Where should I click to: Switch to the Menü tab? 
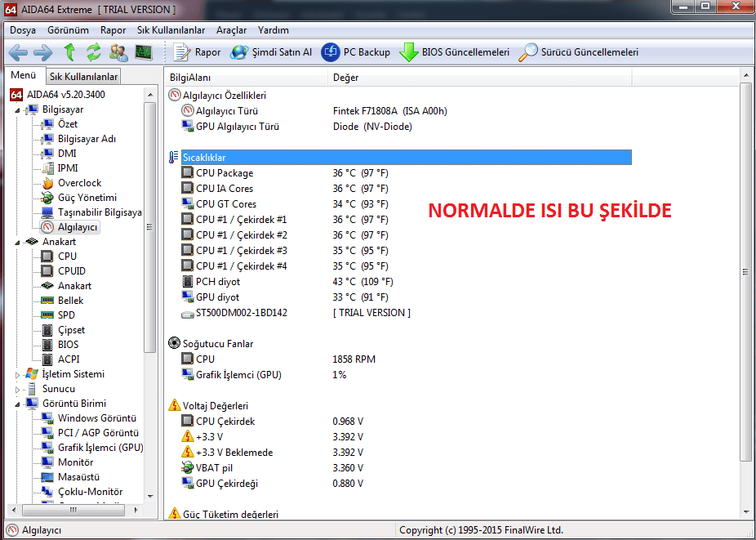24,75
